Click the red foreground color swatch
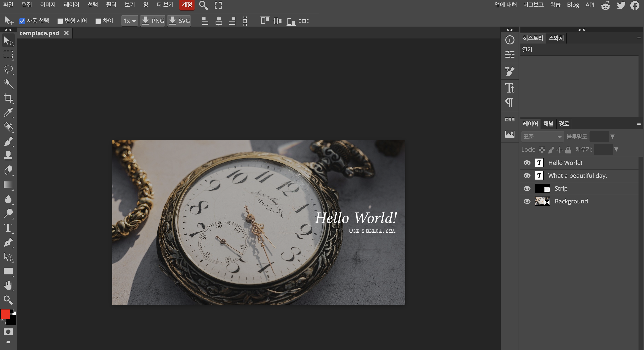 (5, 314)
